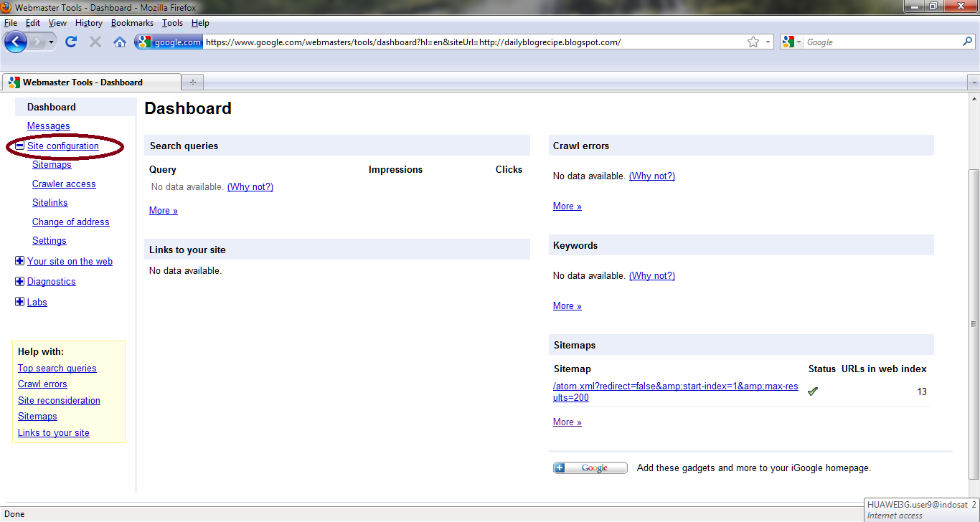This screenshot has width=980, height=522.
Task: Click the Add to Google gadget button
Action: point(590,468)
